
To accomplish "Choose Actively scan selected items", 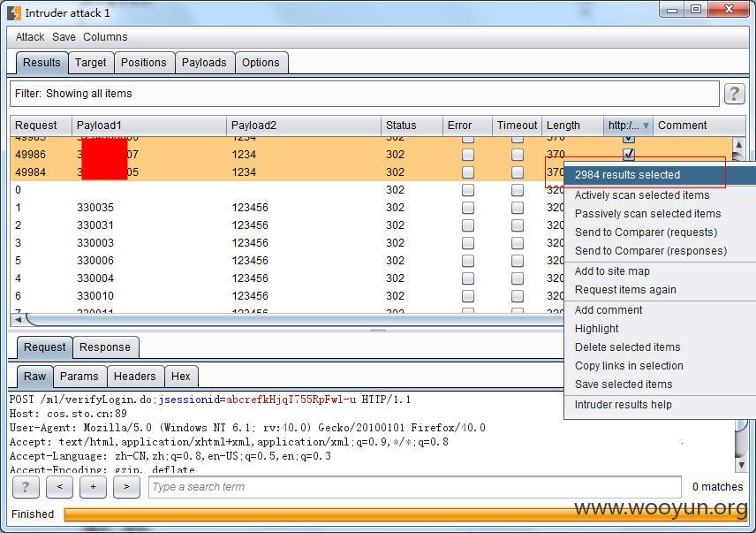I will [x=660, y=195].
